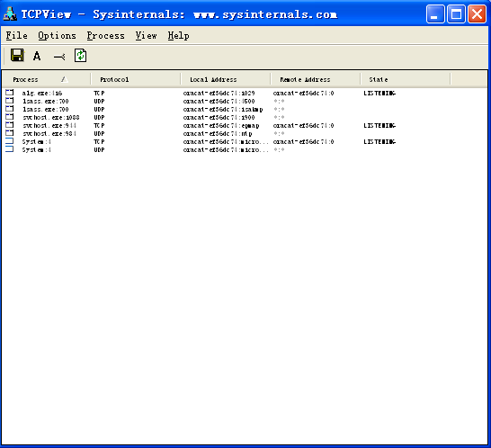Select the svchost.exe process in the epmap row
Viewport: 491px width, 448px height.
pyautogui.click(x=49, y=126)
